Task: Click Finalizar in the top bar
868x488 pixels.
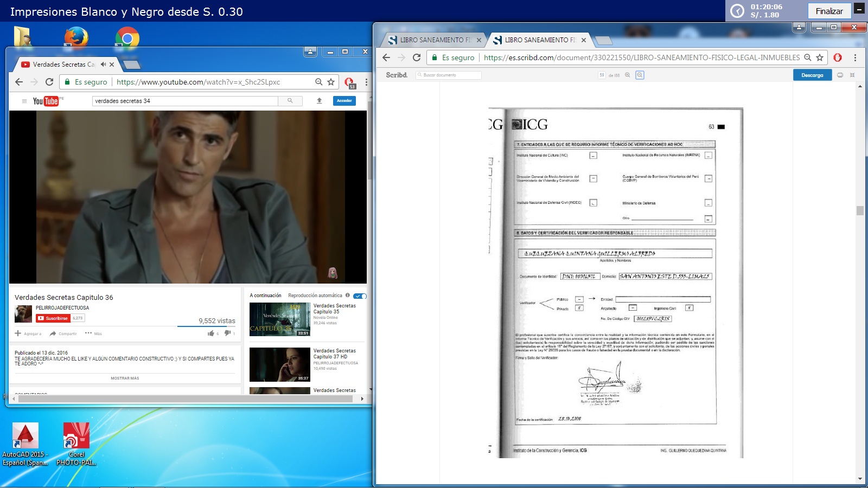Action: click(829, 11)
